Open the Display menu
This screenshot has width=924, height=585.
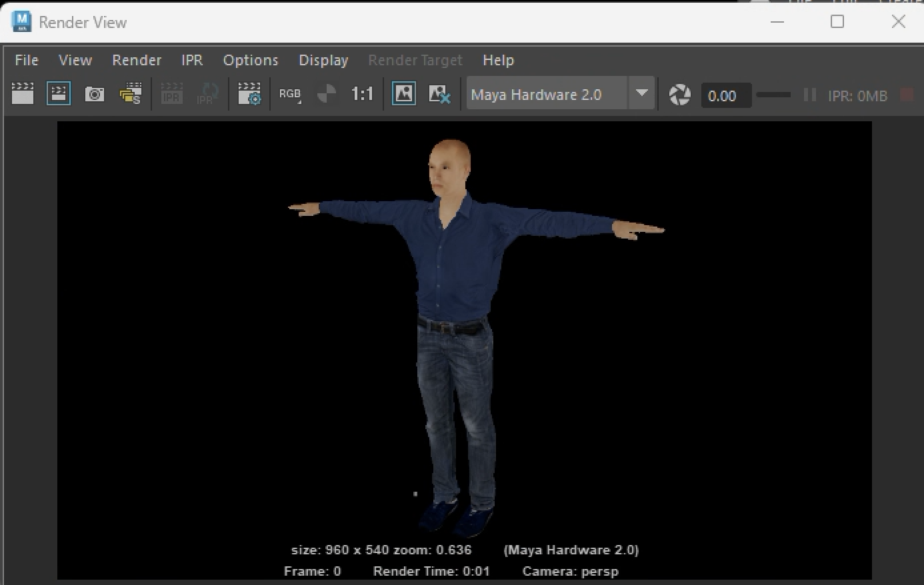323,60
